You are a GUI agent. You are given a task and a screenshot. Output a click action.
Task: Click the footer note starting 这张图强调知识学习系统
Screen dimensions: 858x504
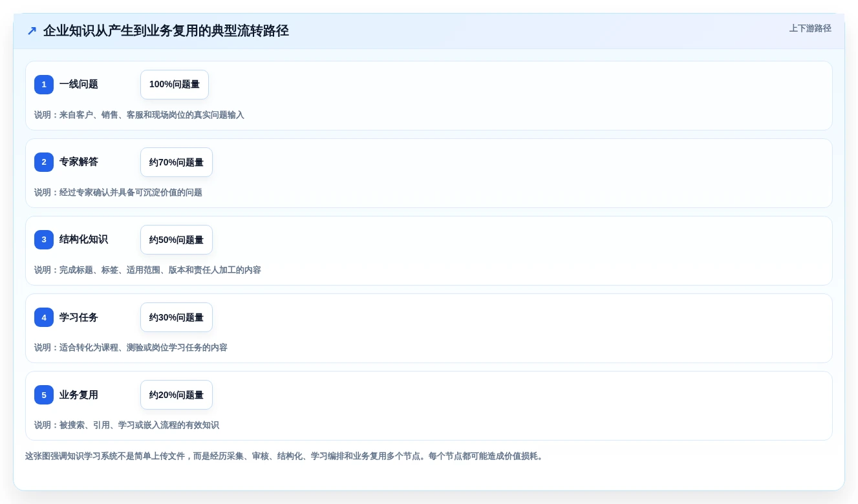286,456
